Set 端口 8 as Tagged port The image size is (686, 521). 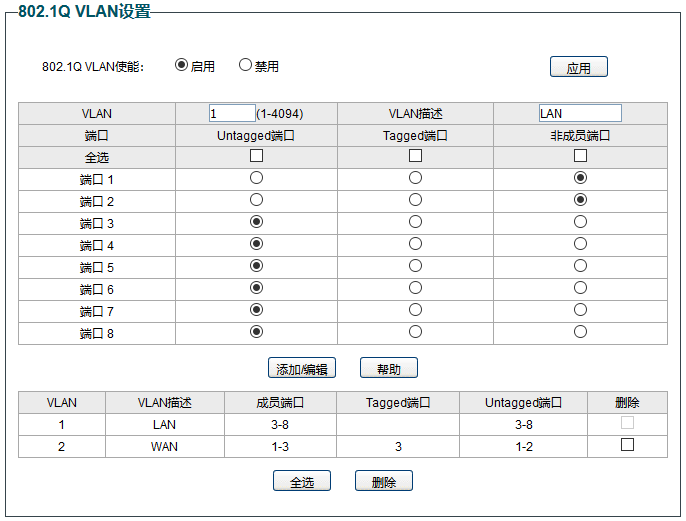click(x=415, y=332)
